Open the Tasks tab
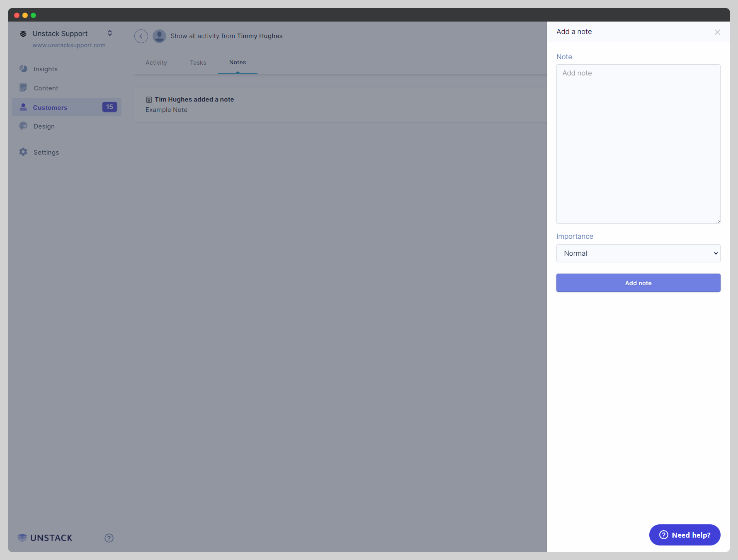738x560 pixels. point(198,63)
